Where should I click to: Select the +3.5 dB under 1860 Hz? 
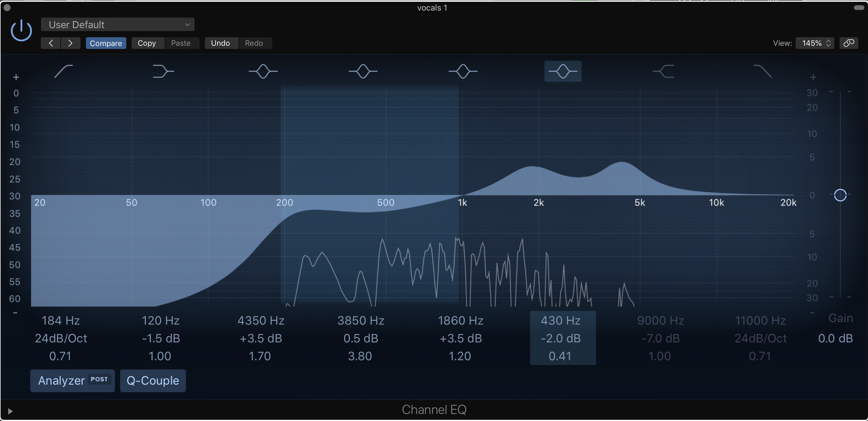pyautogui.click(x=461, y=338)
